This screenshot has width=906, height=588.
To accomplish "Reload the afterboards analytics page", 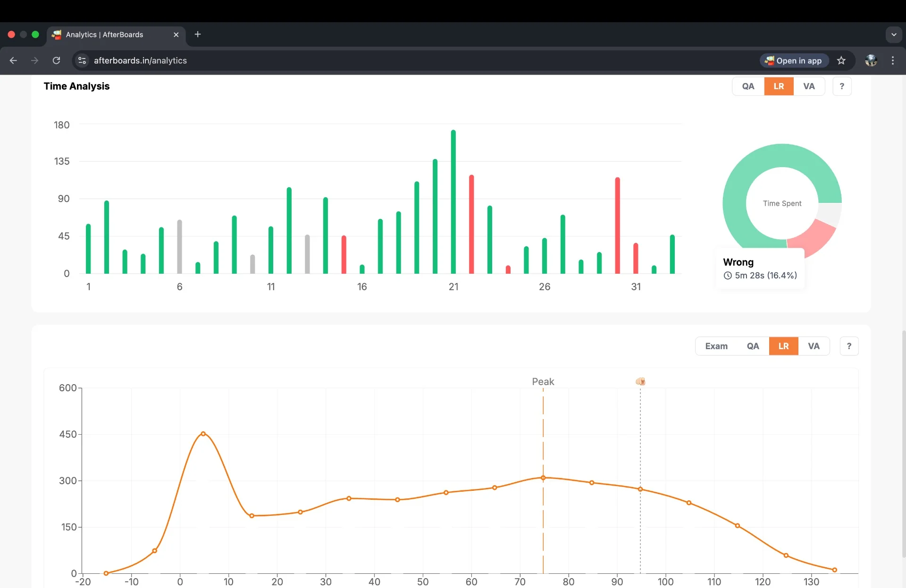I will pos(56,60).
